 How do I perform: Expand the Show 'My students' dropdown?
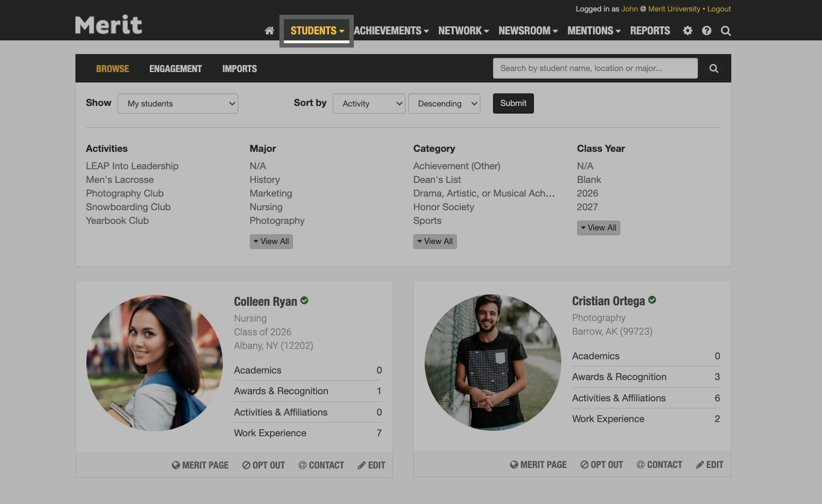click(x=178, y=103)
